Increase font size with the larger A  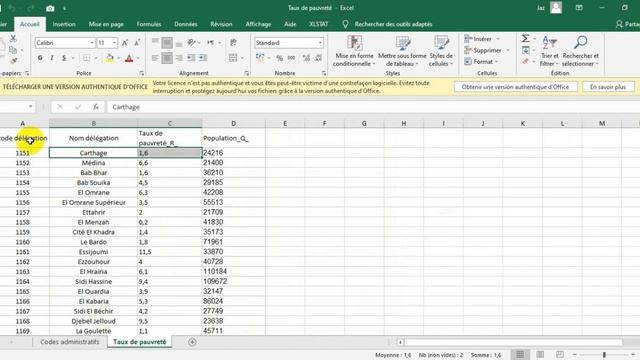[x=125, y=42]
